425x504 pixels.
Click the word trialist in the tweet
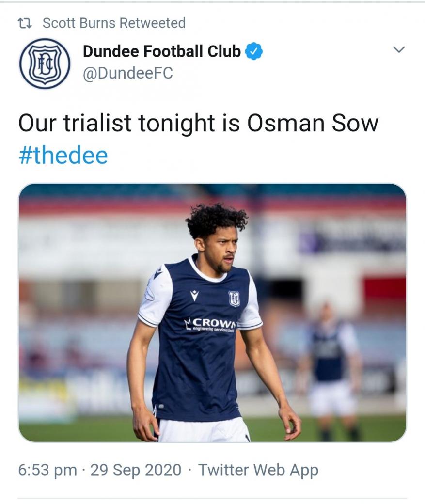tap(97, 124)
